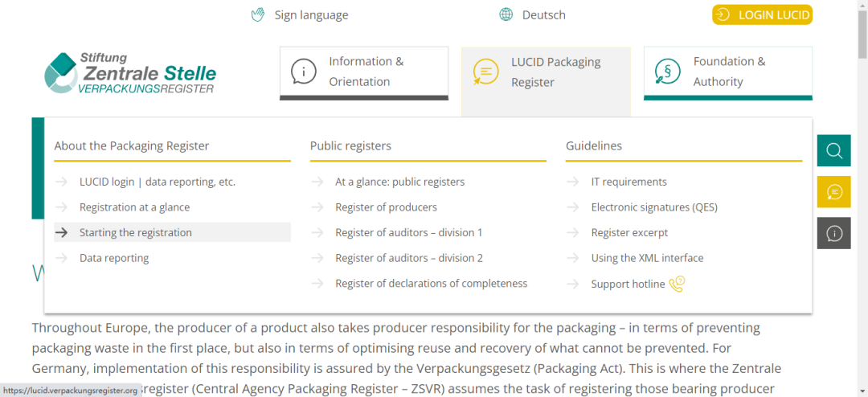
Task: Expand the Foundation & Authority menu
Action: coord(728,72)
